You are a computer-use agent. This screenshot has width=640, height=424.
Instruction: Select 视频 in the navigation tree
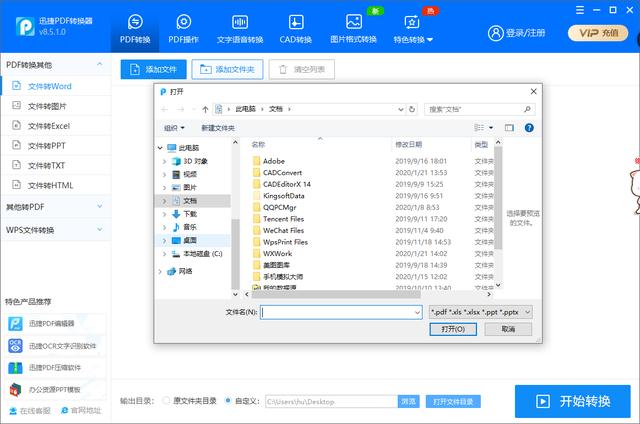190,174
